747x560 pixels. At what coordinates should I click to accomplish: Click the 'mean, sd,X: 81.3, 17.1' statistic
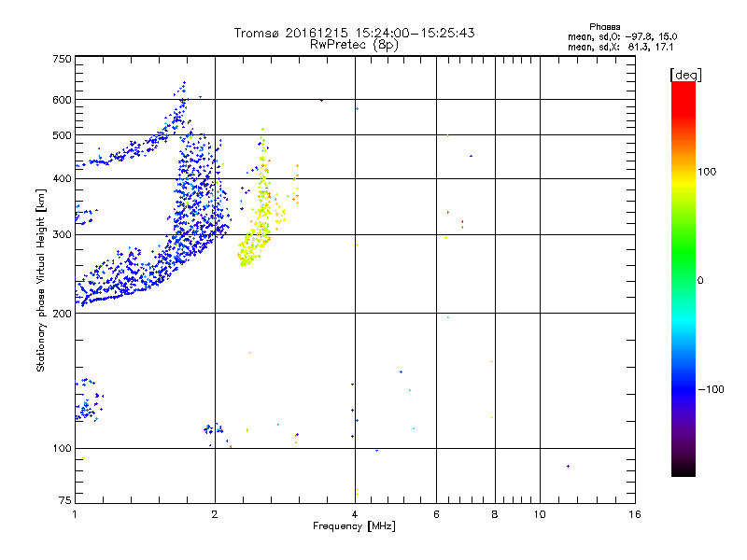[620, 48]
